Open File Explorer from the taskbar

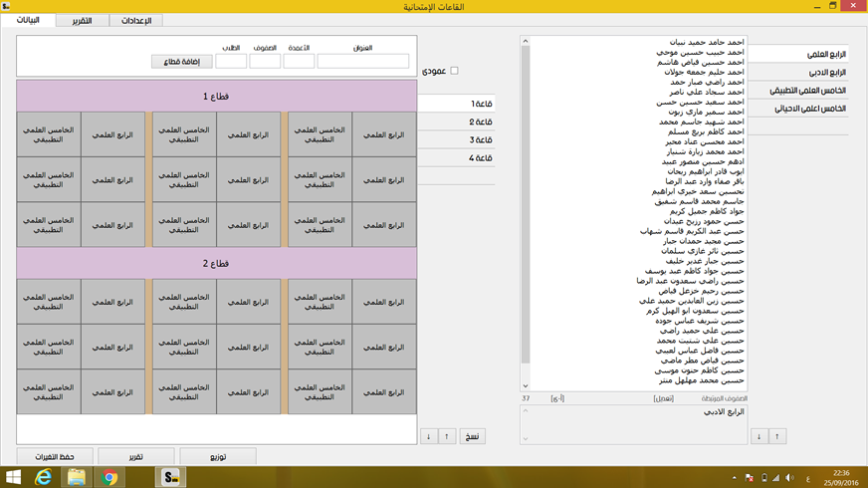click(77, 477)
